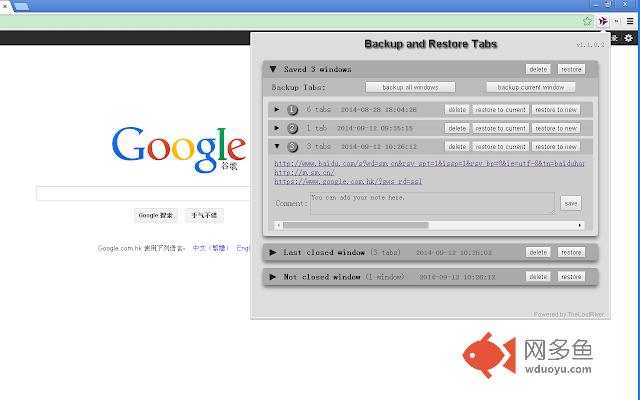Click the numbered circle 1 badge
Image resolution: width=640 pixels, height=400 pixels.
[x=292, y=110]
